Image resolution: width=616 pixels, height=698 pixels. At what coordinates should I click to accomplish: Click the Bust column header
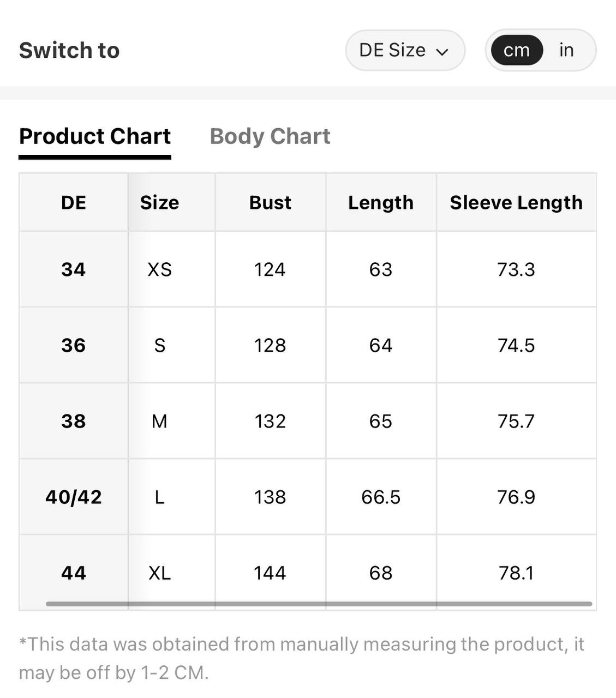270,202
